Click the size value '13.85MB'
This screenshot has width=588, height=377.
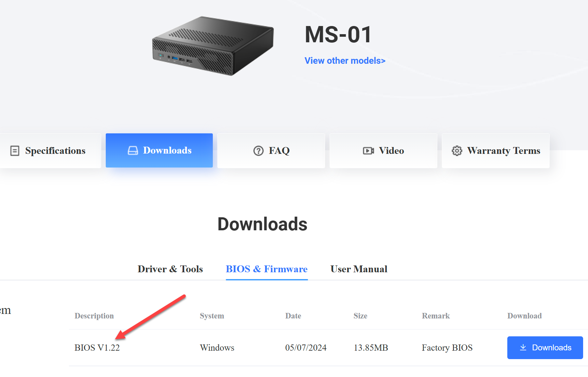[x=371, y=348]
